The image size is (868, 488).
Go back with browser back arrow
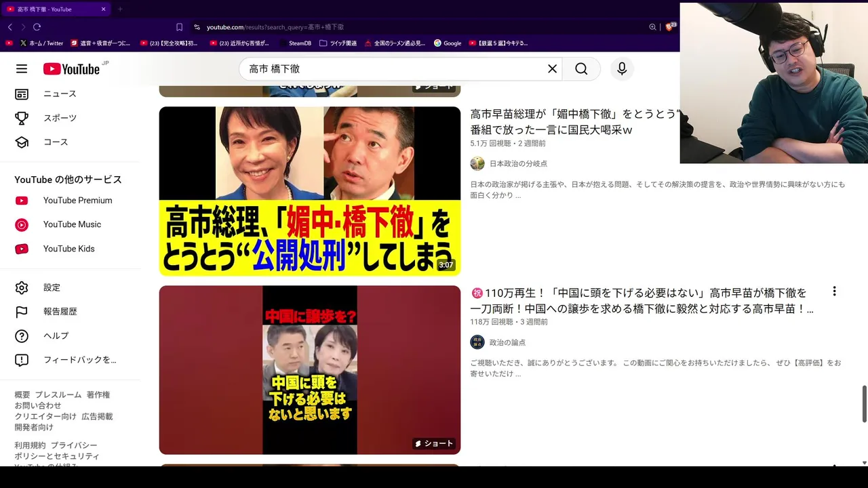click(x=9, y=27)
